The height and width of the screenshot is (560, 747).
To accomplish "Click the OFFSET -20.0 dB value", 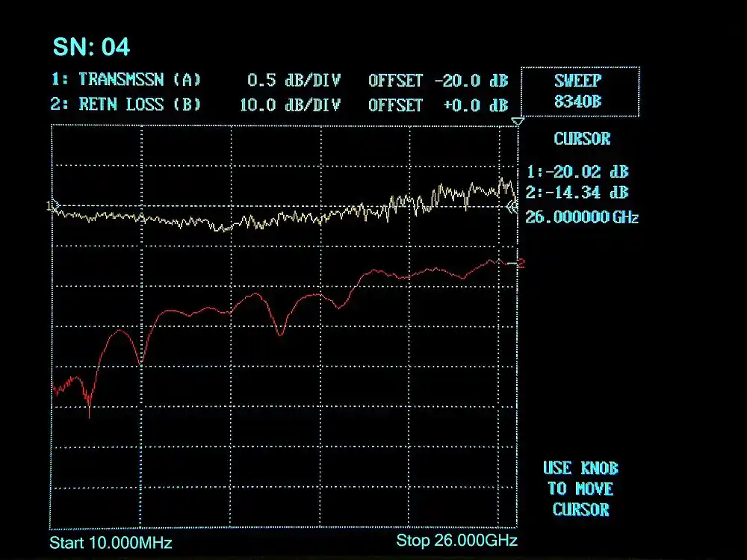I will (438, 81).
